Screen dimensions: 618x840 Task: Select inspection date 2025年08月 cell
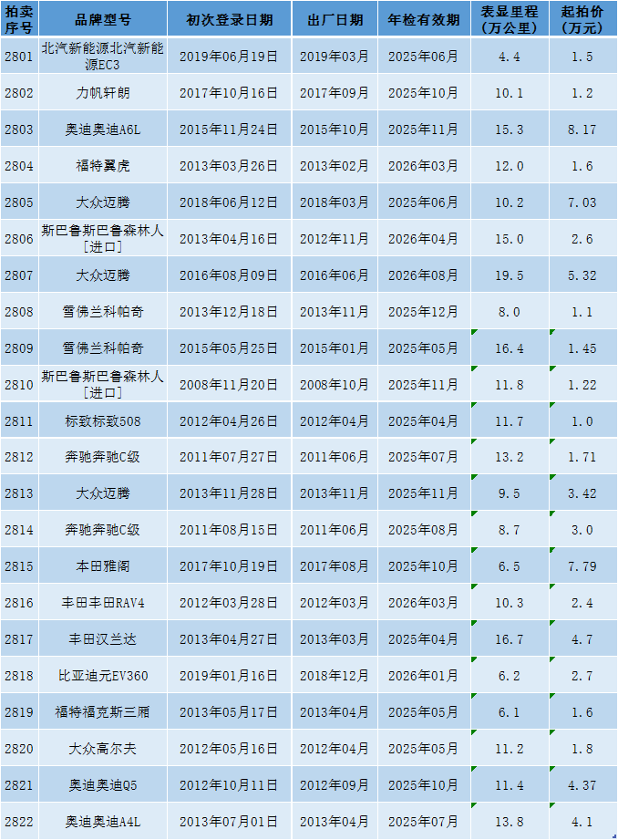point(424,530)
